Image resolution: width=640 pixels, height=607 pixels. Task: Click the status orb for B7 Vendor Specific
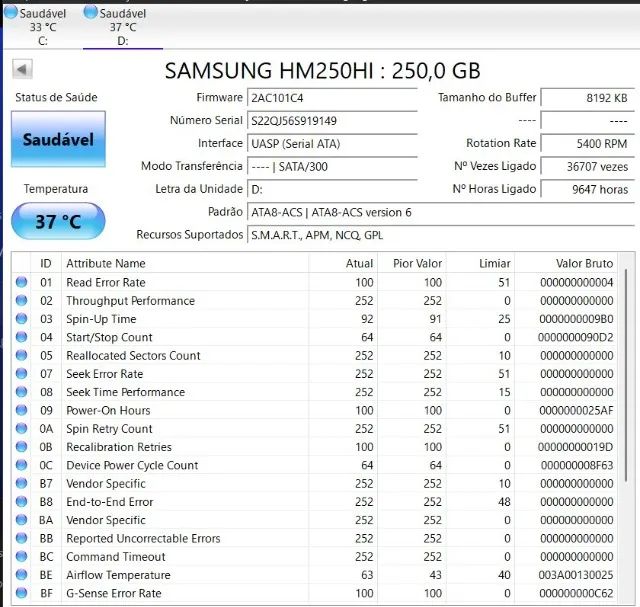21,483
